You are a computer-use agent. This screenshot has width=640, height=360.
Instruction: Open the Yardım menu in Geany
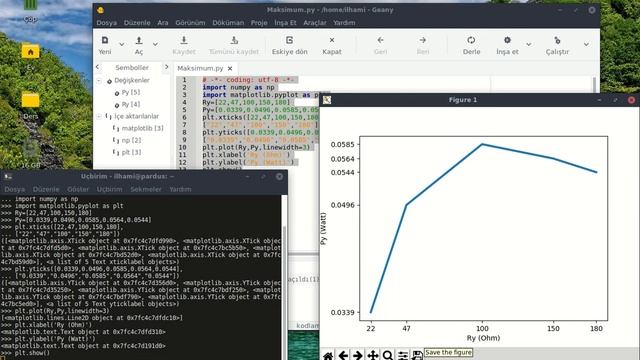pos(344,23)
